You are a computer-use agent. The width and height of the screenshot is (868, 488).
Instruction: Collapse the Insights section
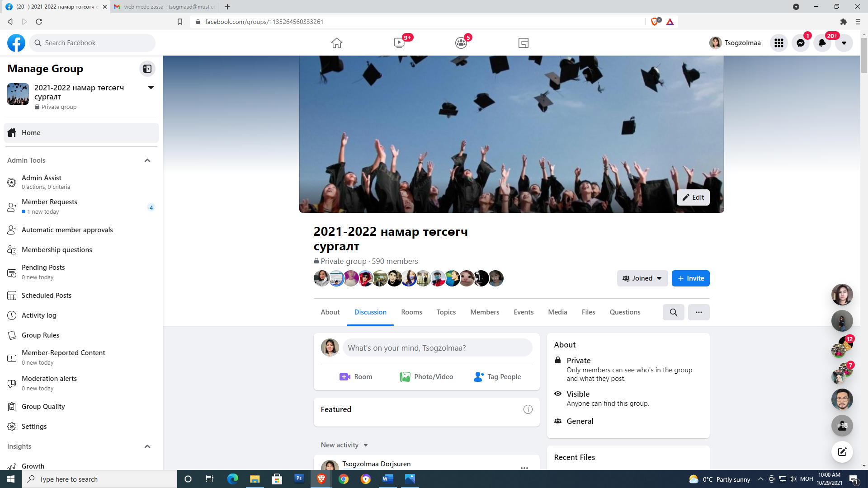click(x=147, y=446)
